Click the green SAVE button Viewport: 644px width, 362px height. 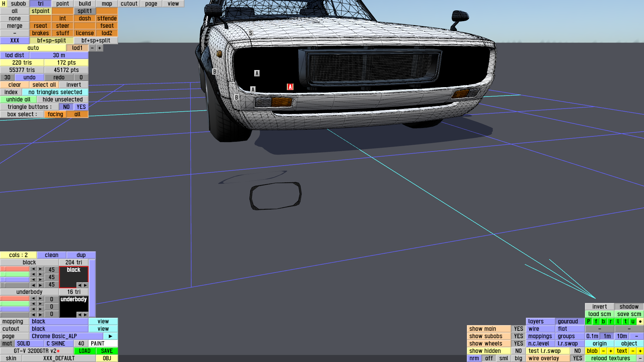pyautogui.click(x=107, y=351)
